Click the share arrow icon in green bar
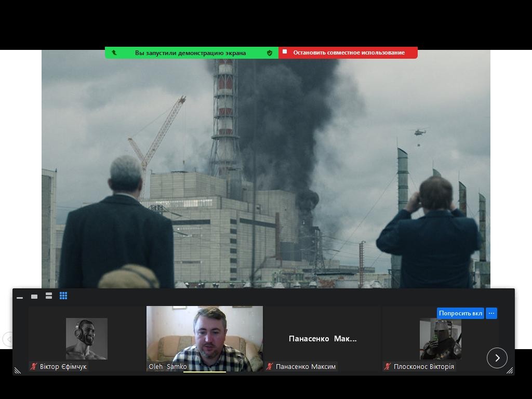Image resolution: width=532 pixels, height=399 pixels. click(114, 52)
